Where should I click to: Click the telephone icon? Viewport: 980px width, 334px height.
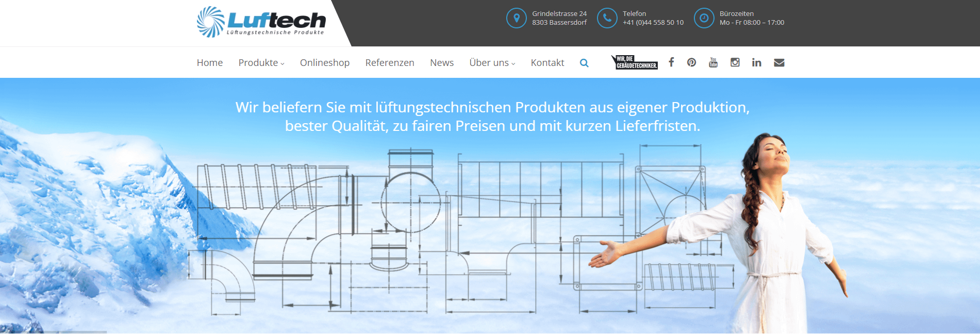click(x=607, y=18)
